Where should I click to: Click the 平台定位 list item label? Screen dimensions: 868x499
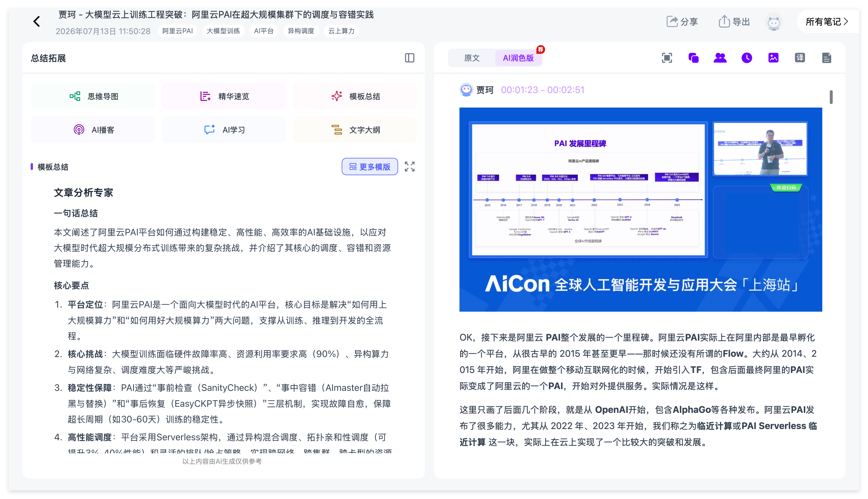click(85, 305)
